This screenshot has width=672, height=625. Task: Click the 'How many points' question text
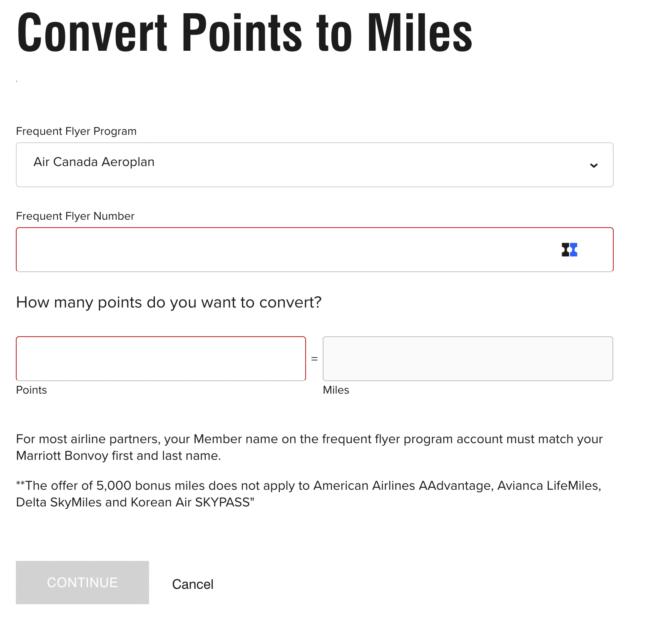(169, 302)
